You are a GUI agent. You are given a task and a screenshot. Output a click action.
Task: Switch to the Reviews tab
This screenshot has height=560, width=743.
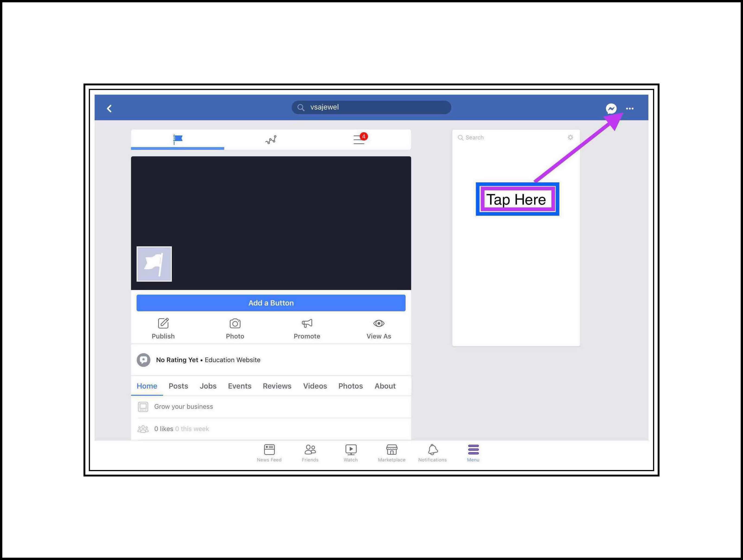(x=277, y=386)
